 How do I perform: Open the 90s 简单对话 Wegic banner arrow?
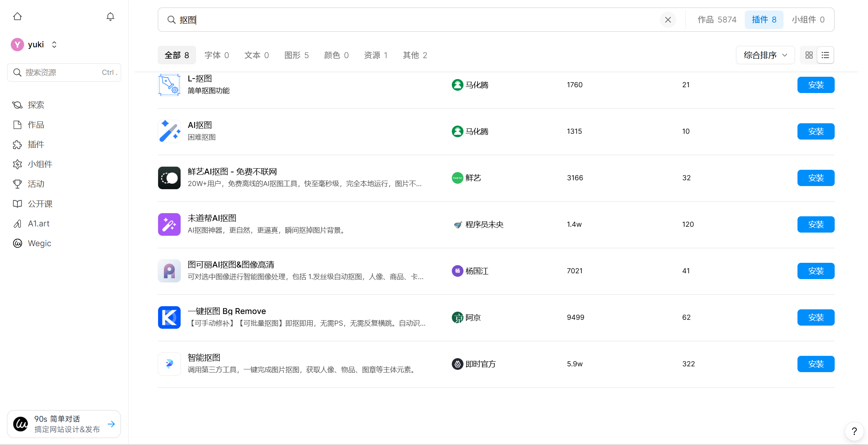coord(111,424)
